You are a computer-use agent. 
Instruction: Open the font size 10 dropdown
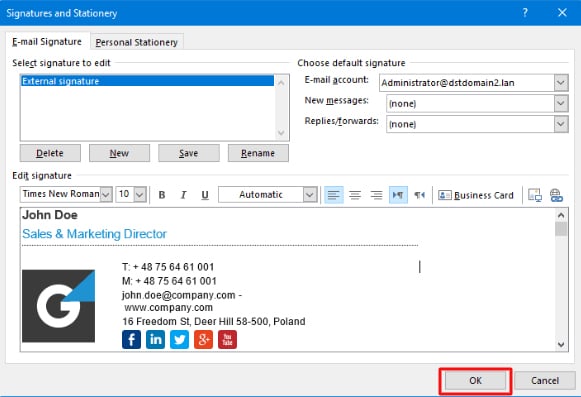click(140, 195)
